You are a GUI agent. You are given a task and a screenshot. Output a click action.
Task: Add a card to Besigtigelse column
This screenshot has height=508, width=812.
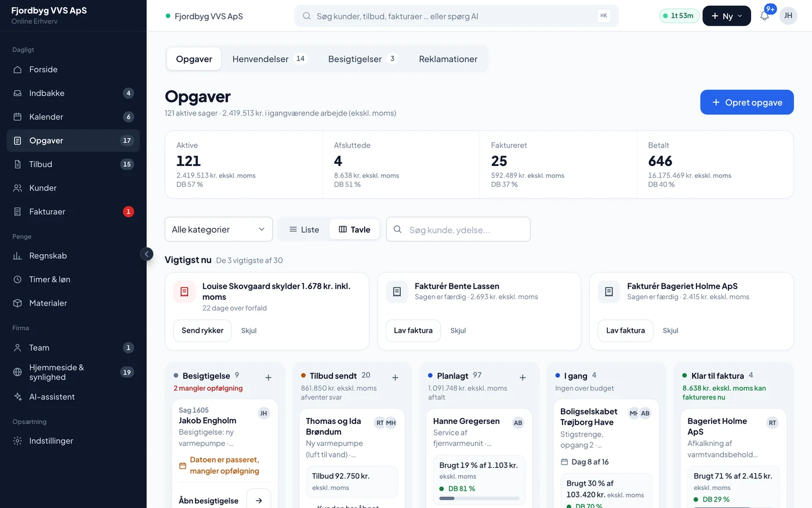click(269, 377)
